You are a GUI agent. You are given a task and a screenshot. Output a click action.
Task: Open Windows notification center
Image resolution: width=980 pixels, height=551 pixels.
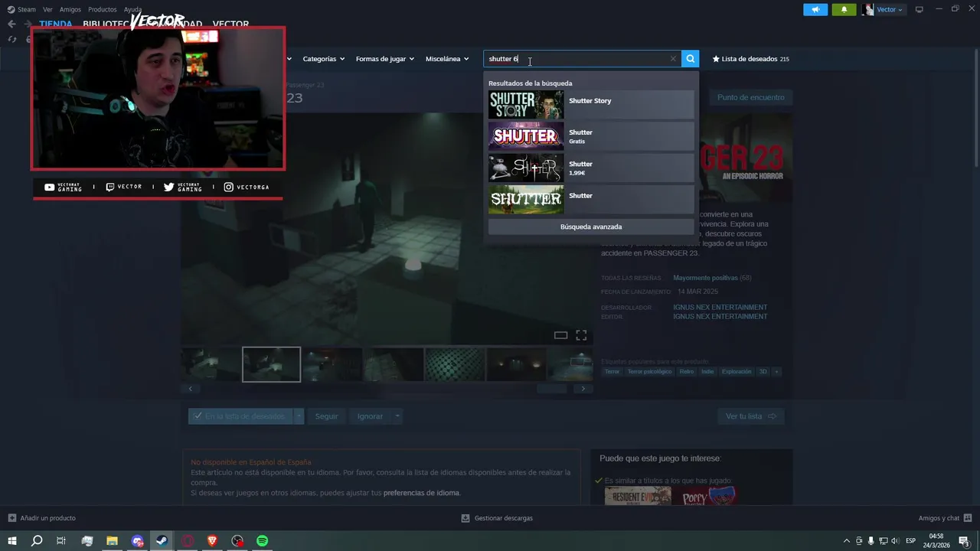(x=964, y=541)
